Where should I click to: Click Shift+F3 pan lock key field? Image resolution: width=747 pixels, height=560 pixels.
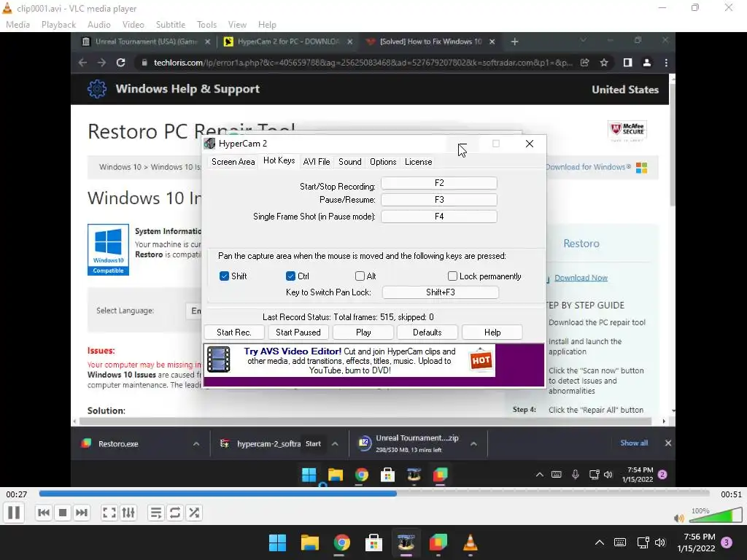pyautogui.click(x=440, y=292)
